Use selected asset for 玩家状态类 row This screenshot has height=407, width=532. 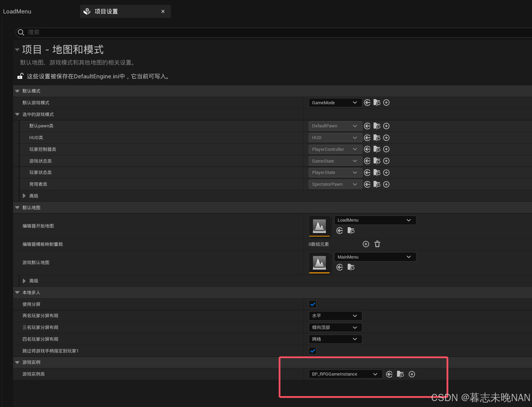point(367,173)
